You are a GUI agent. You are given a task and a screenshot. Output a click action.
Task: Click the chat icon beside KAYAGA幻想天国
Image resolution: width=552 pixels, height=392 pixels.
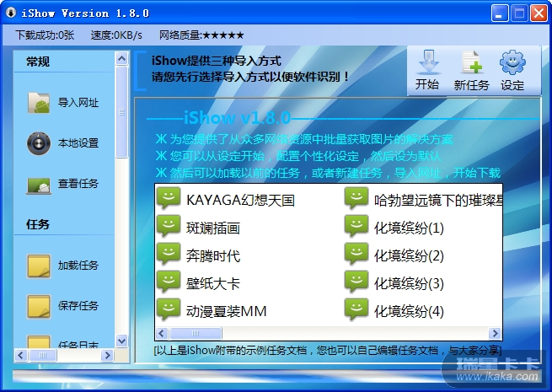169,198
